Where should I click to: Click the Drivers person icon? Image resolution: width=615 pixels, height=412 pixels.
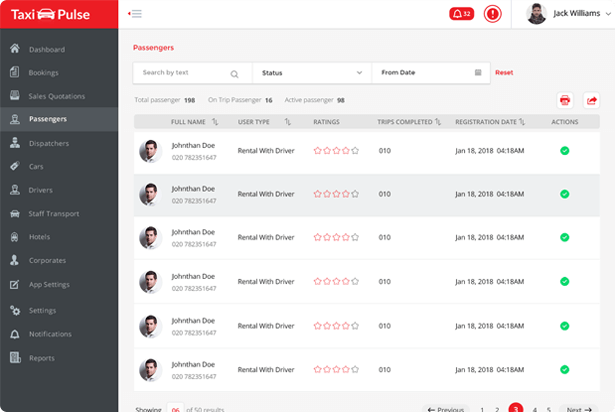[x=15, y=190]
